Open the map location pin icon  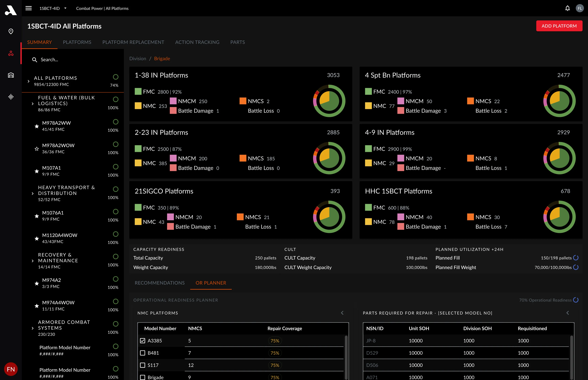tap(11, 32)
